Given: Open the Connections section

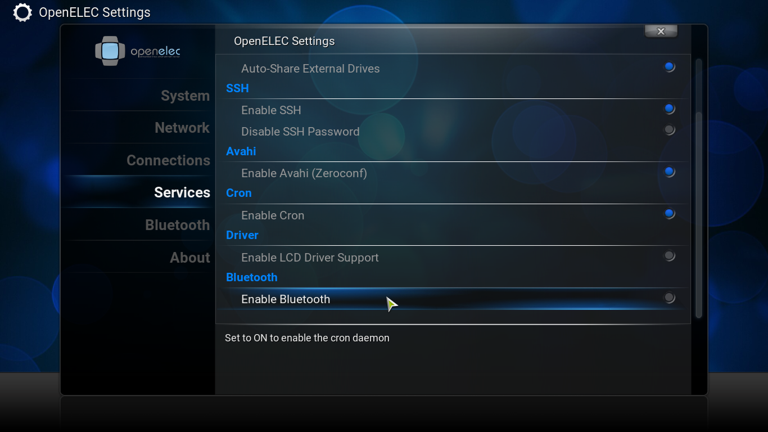Looking at the screenshot, I should point(168,160).
